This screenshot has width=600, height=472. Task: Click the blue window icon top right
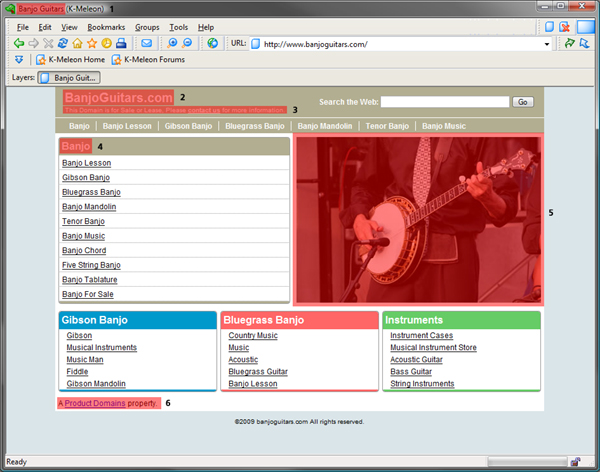585,27
